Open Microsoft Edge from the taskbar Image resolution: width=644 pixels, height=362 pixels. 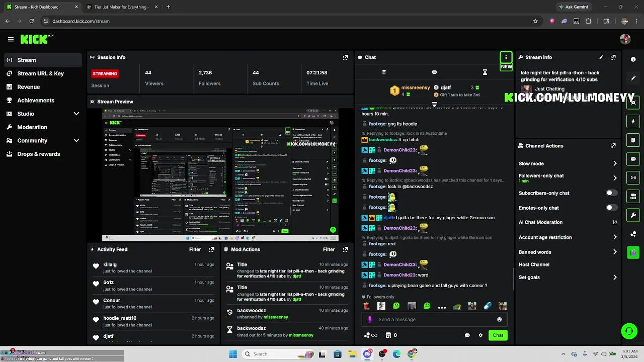pos(397,354)
